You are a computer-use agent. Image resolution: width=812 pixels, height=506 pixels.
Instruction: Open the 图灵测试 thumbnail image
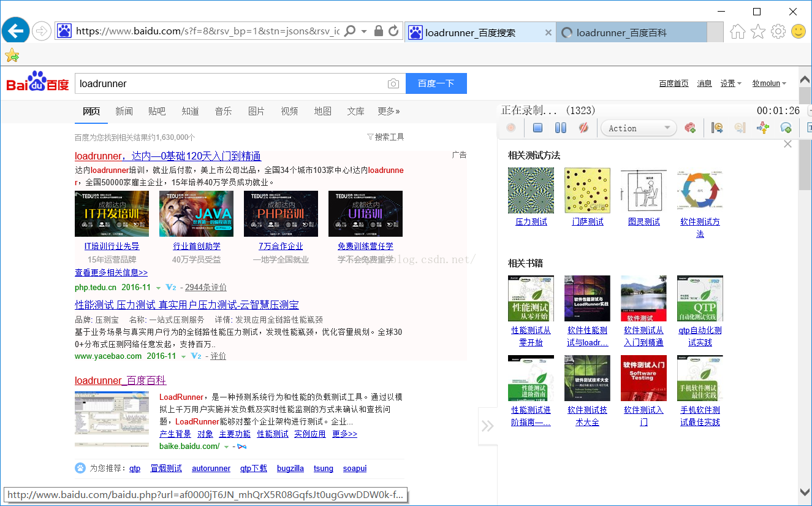pos(643,190)
